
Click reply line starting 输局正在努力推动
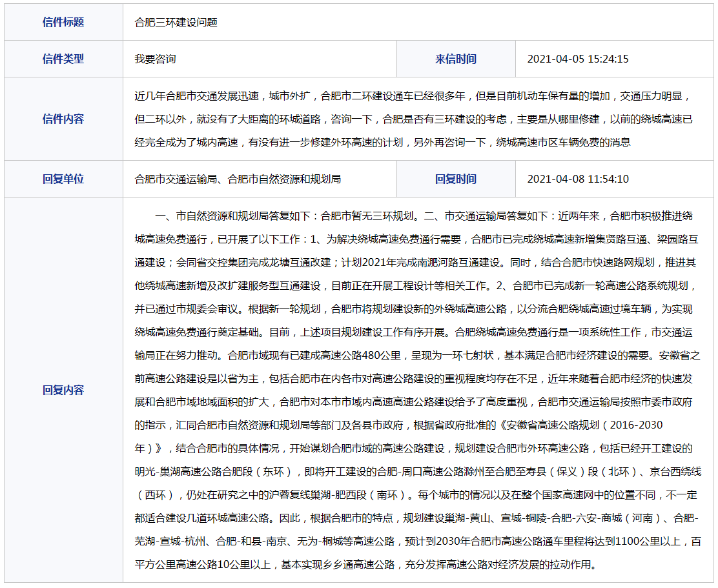point(417,356)
